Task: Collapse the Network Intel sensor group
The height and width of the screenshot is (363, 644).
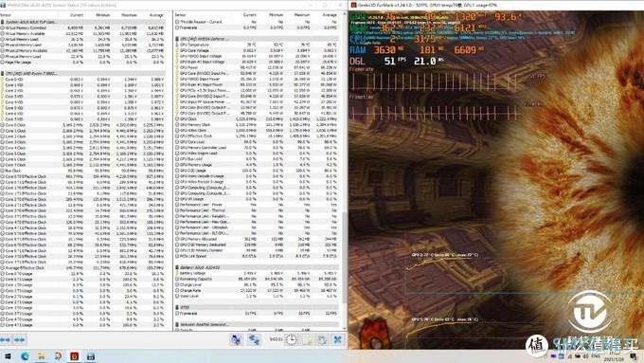Action: 257,324
